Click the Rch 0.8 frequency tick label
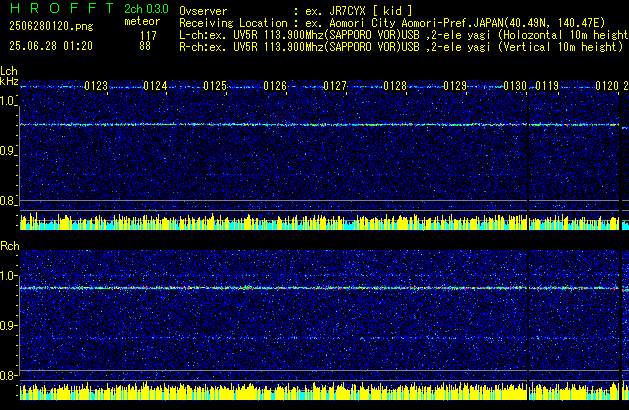The image size is (629, 410). pyautogui.click(x=8, y=375)
